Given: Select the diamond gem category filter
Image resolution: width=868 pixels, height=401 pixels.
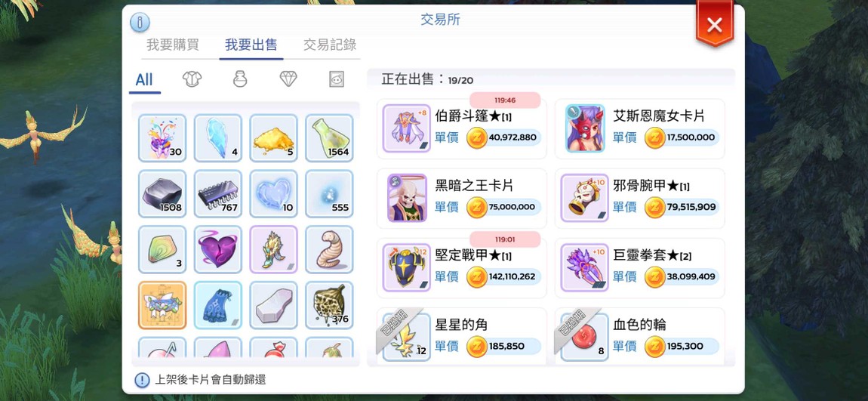Looking at the screenshot, I should (288, 79).
